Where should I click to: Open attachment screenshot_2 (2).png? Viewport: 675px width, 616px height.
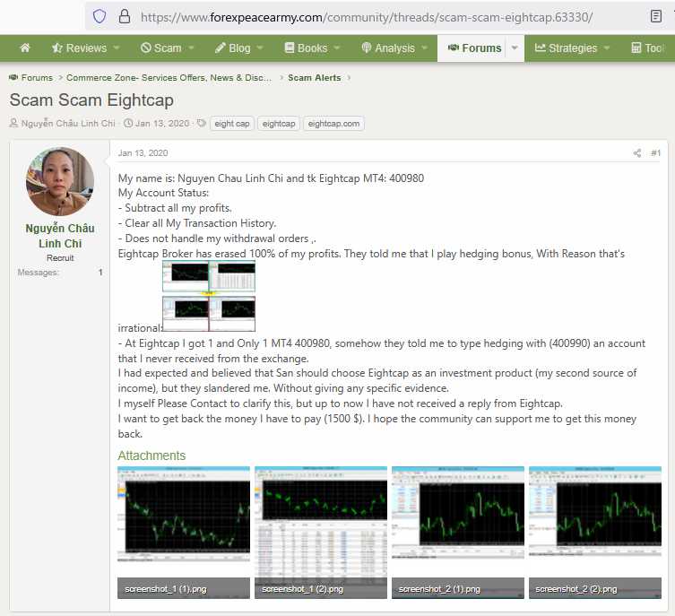click(x=595, y=532)
